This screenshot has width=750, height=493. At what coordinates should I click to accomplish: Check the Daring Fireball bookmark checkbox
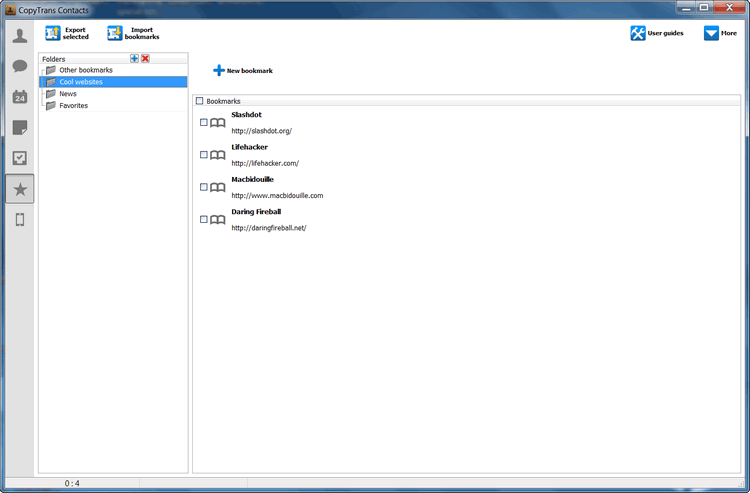204,219
